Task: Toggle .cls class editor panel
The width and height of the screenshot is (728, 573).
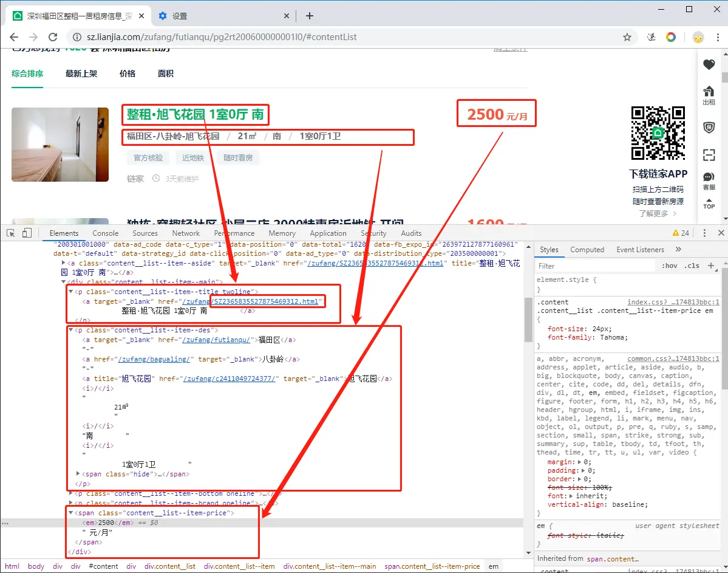Action: (692, 266)
